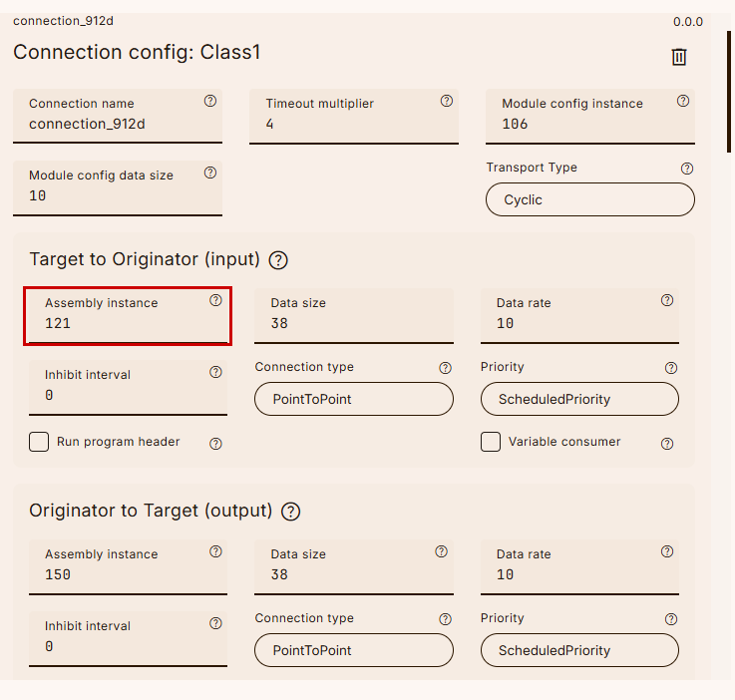This screenshot has width=735, height=700.
Task: Click help icon beside Transport Type
Action: tap(686, 170)
